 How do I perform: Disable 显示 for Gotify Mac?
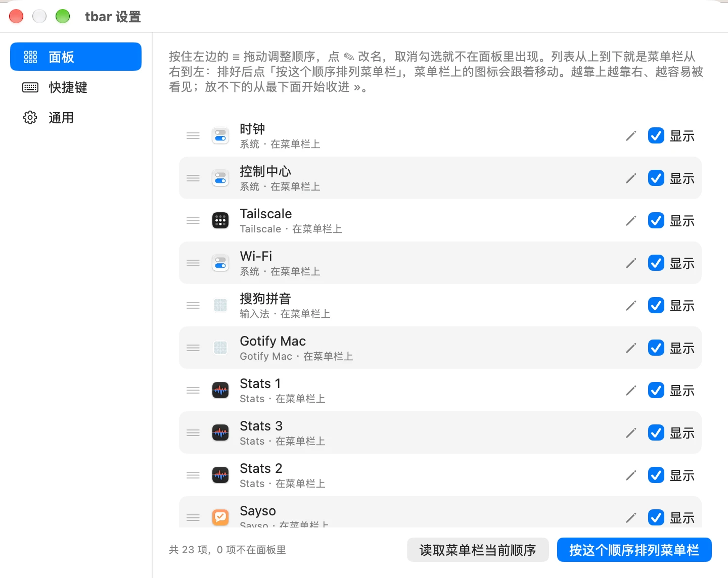656,348
